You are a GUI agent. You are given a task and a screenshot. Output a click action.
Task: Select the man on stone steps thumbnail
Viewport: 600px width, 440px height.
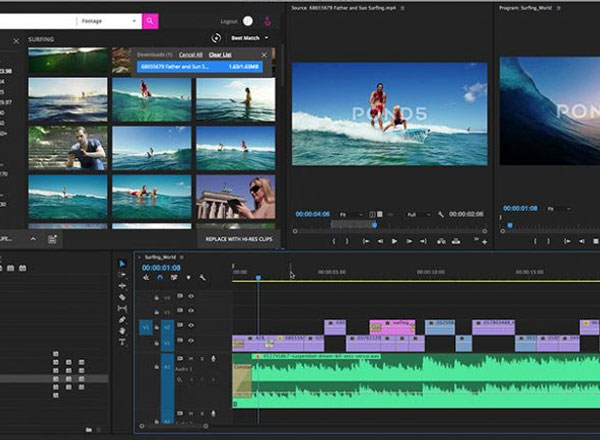pyautogui.click(x=68, y=148)
